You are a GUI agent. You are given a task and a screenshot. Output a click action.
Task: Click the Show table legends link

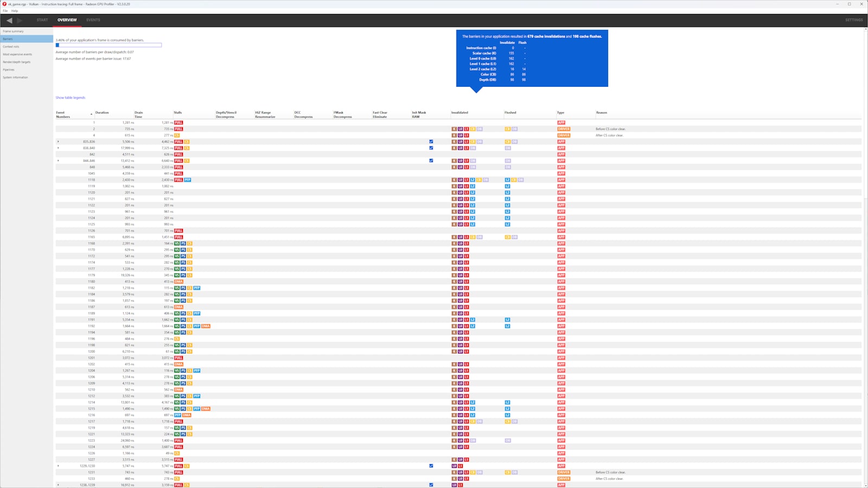pos(70,98)
